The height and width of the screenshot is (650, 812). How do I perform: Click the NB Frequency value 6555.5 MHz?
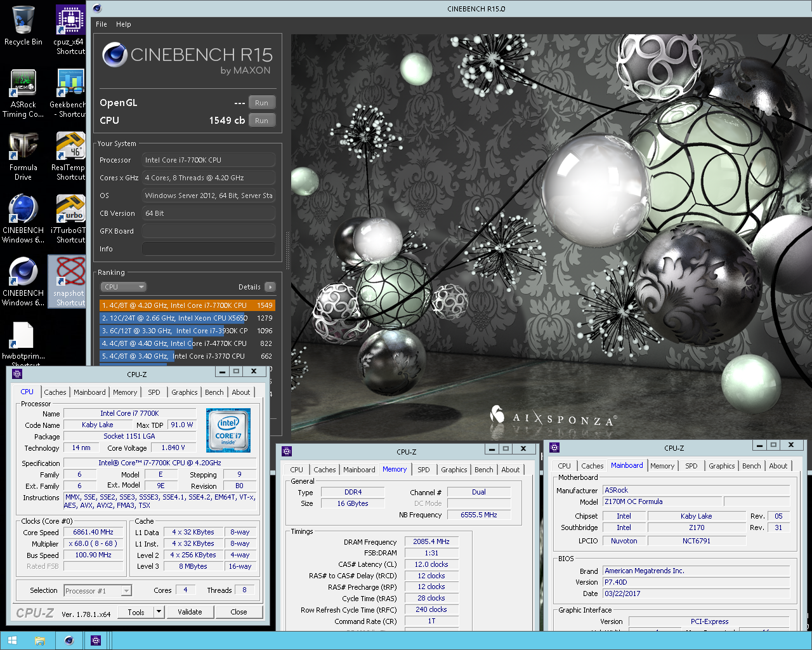click(479, 515)
